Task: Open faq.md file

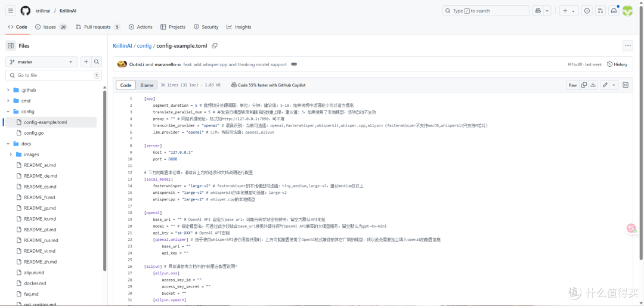Action: click(31, 294)
